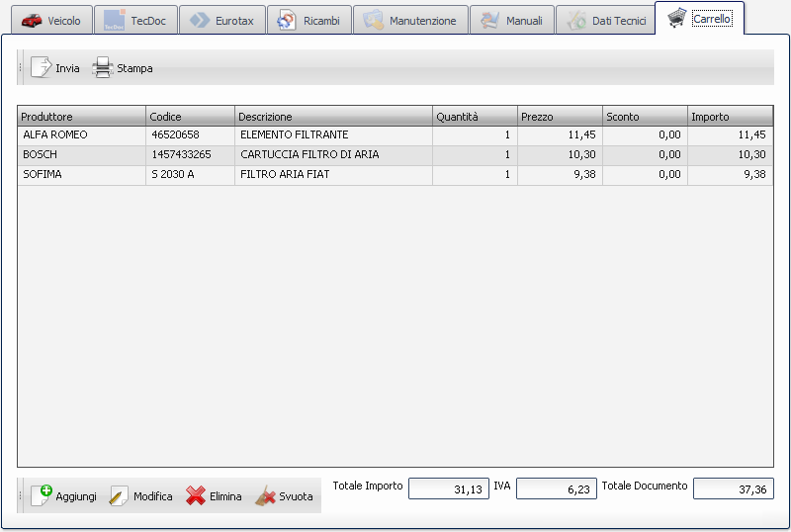Sort by Codice column header
The image size is (791, 532).
(190, 116)
